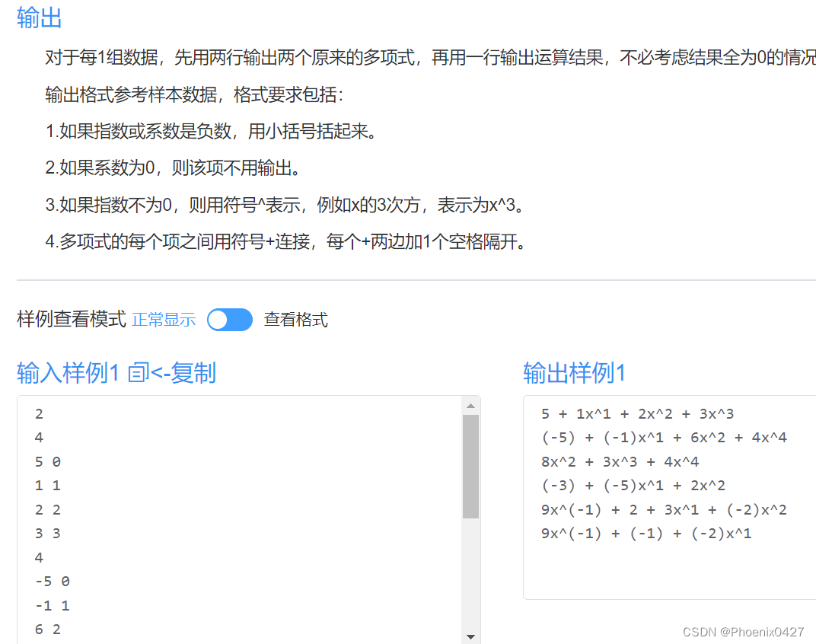This screenshot has width=816, height=644.
Task: Click input line "2 2"
Action: [48, 510]
